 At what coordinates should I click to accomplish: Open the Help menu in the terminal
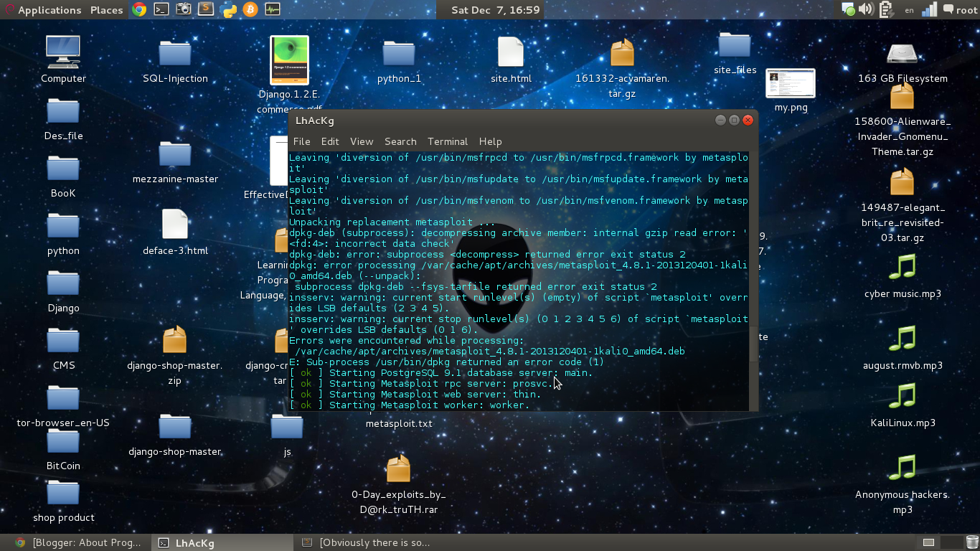[491, 141]
